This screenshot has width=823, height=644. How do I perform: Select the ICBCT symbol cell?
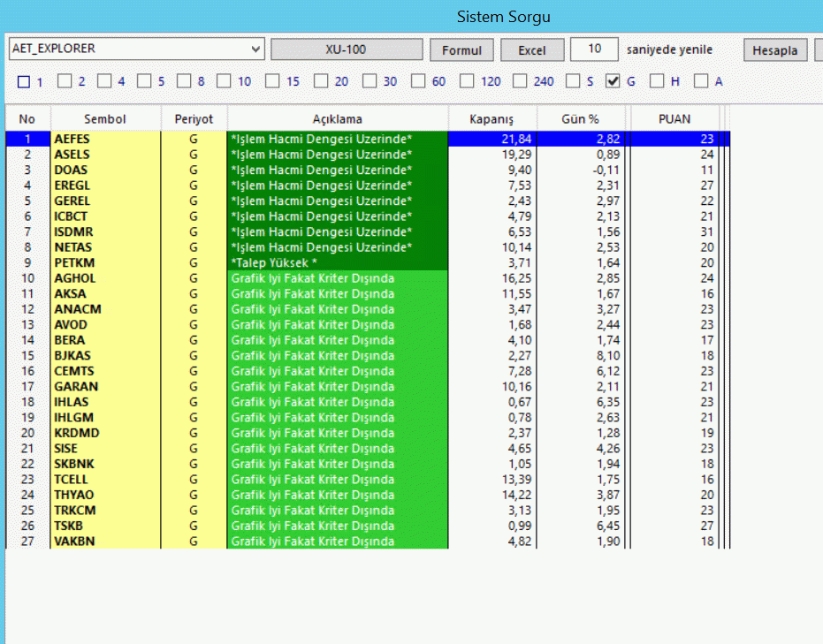(105, 216)
